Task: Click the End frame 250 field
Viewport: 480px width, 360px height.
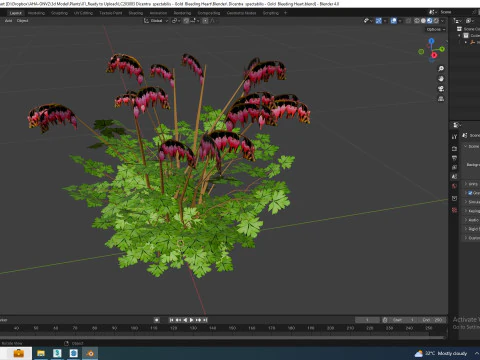Action: (432, 320)
